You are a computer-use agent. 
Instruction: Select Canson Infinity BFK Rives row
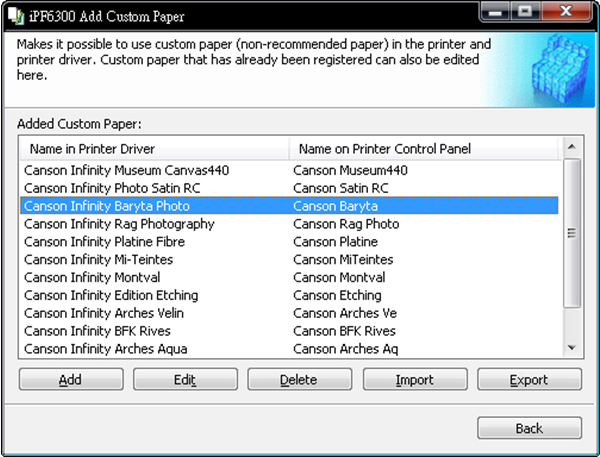(289, 331)
